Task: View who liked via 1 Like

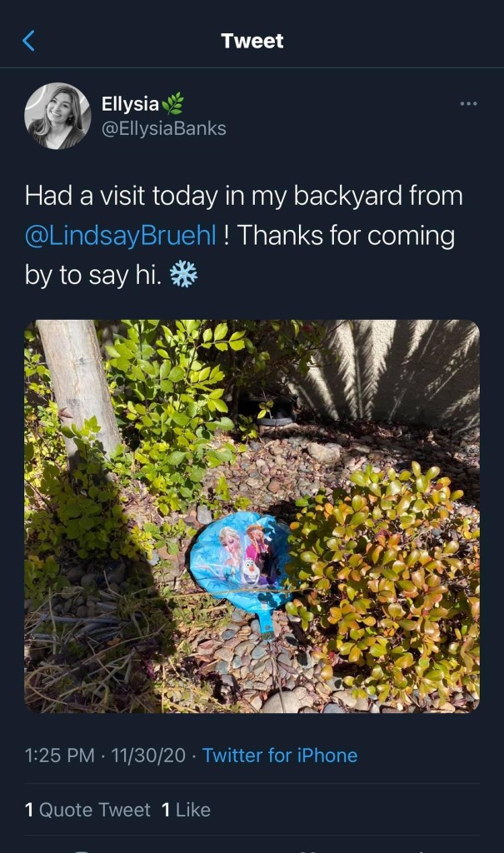Action: (186, 810)
